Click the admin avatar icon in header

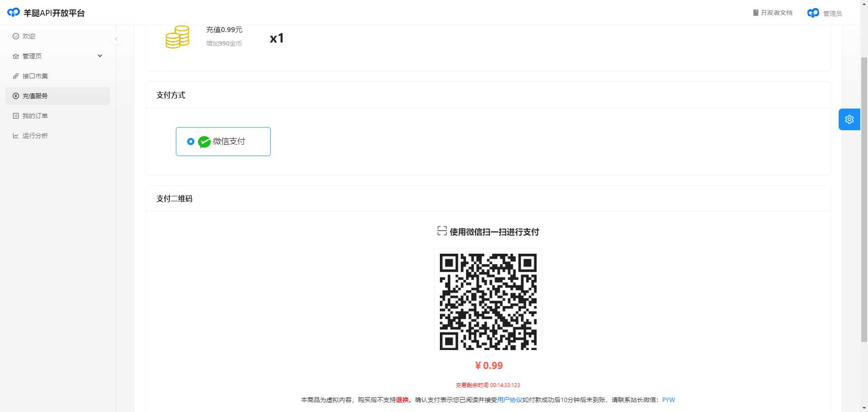click(813, 13)
